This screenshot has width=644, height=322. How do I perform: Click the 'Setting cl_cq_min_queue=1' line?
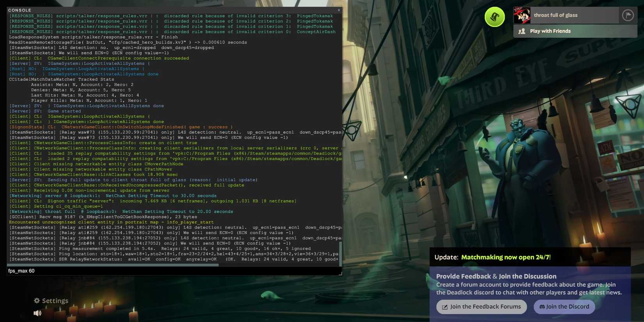(56, 206)
